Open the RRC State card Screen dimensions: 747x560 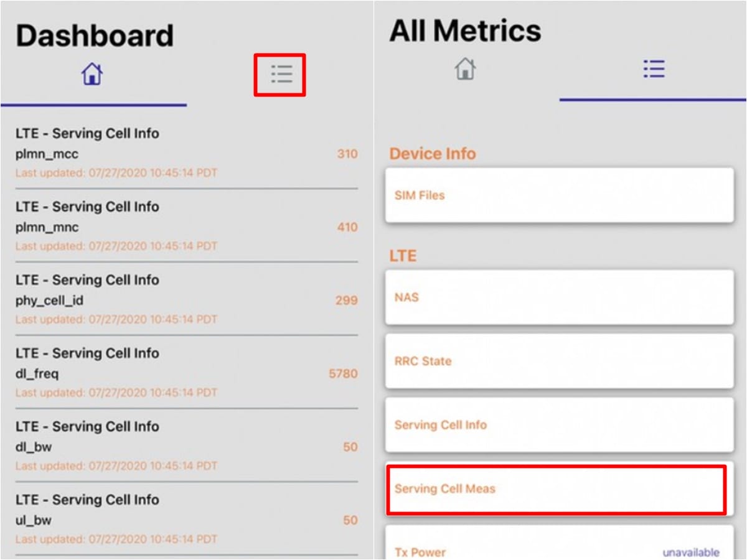tap(560, 361)
